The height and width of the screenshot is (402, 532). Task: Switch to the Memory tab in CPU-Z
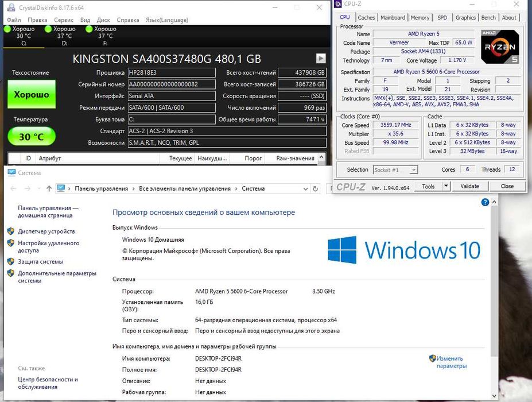(x=420, y=17)
